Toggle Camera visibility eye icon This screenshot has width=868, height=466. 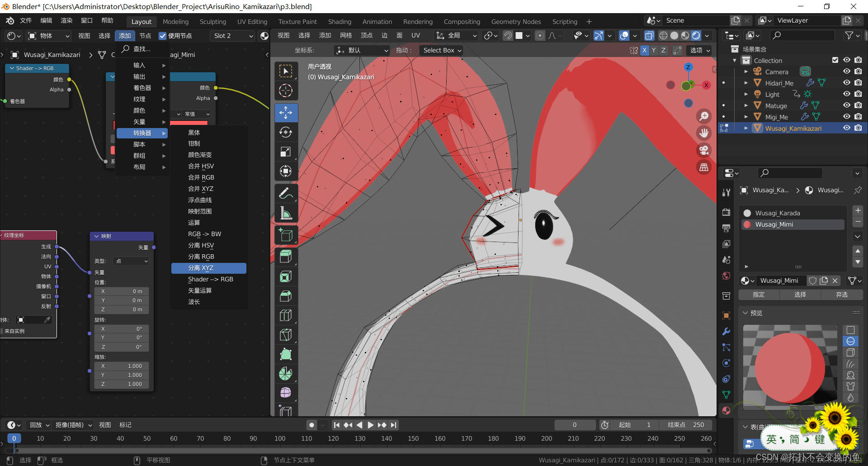point(847,71)
